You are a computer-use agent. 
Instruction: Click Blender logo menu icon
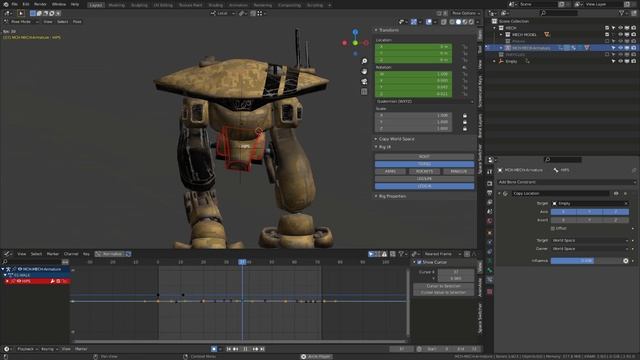(6, 4)
